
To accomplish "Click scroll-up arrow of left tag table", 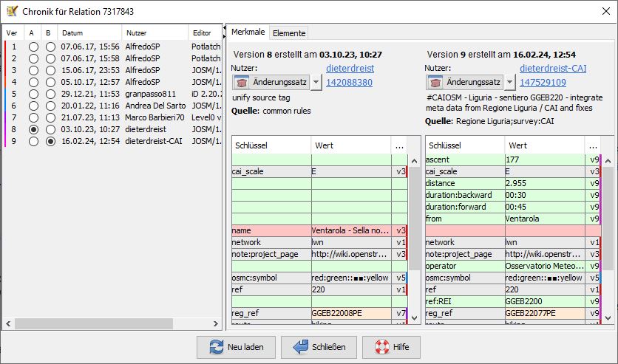I will pyautogui.click(x=414, y=161).
